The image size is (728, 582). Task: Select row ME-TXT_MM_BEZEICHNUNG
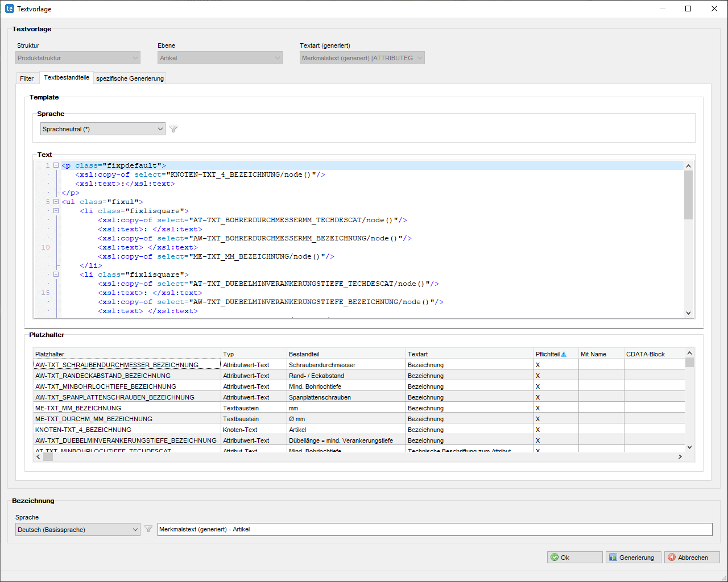coord(359,408)
